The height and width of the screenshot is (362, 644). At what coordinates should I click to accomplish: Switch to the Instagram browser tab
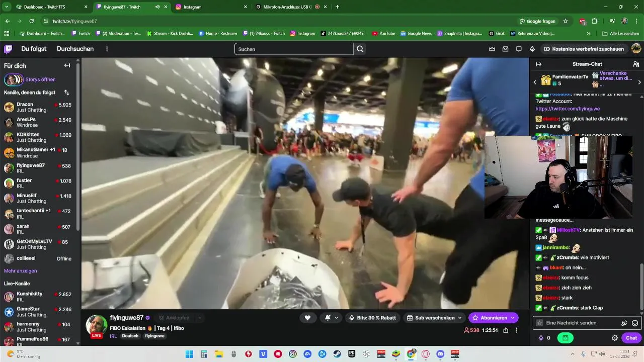click(211, 7)
